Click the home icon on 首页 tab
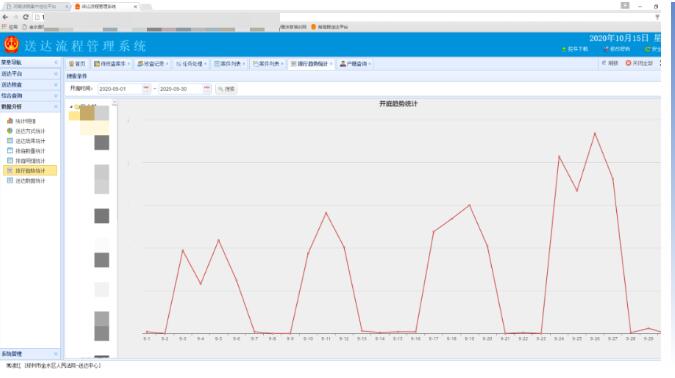 (x=71, y=64)
